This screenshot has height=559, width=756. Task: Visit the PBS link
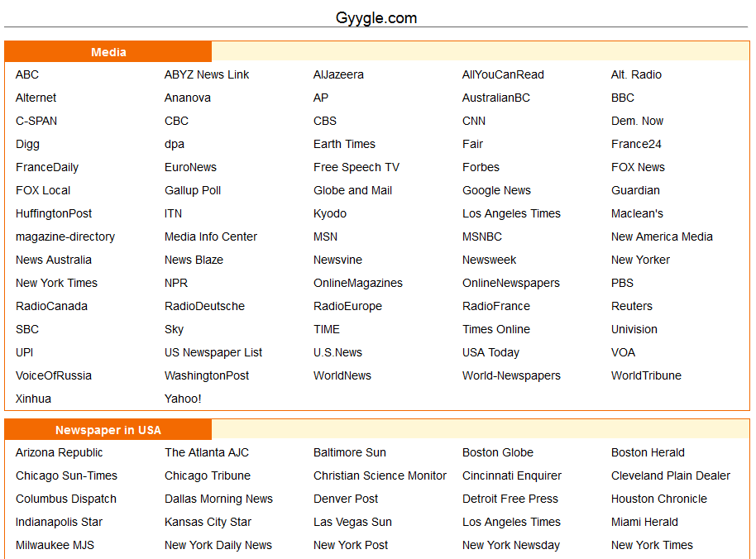click(x=623, y=283)
